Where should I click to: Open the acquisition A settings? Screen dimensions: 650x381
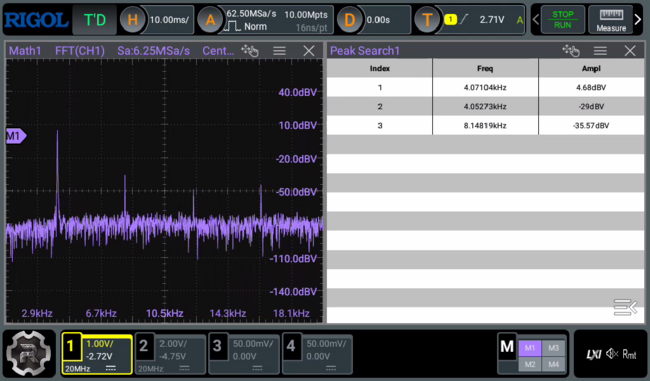[210, 19]
